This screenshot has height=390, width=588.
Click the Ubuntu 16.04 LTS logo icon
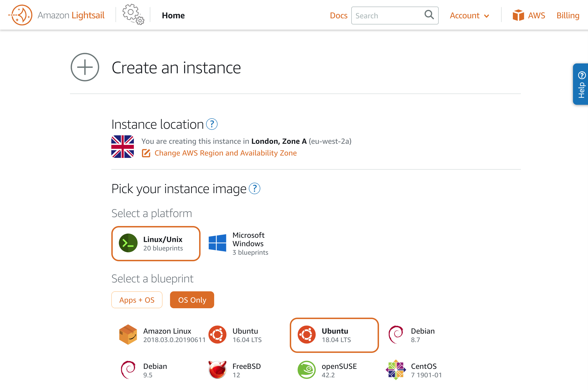tap(217, 335)
